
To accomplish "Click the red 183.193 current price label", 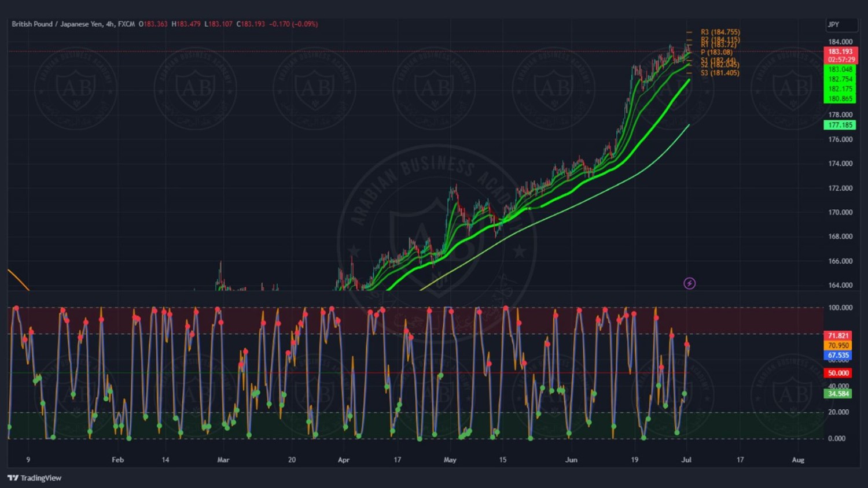I will coord(840,51).
